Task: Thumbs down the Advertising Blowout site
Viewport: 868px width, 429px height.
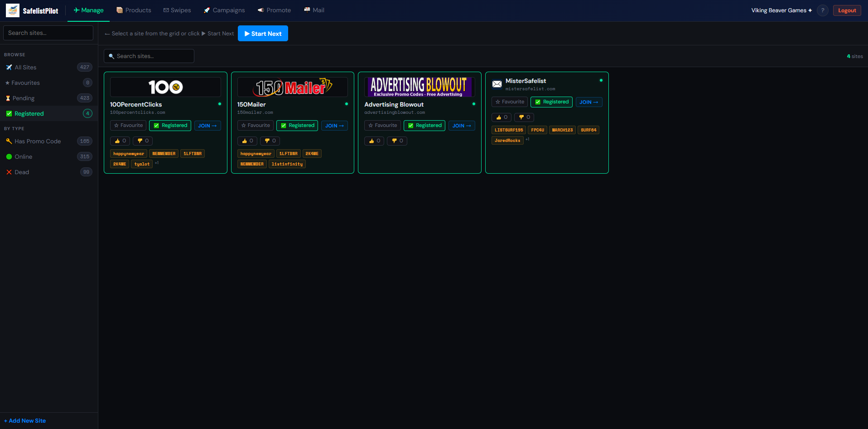Action: click(x=397, y=141)
